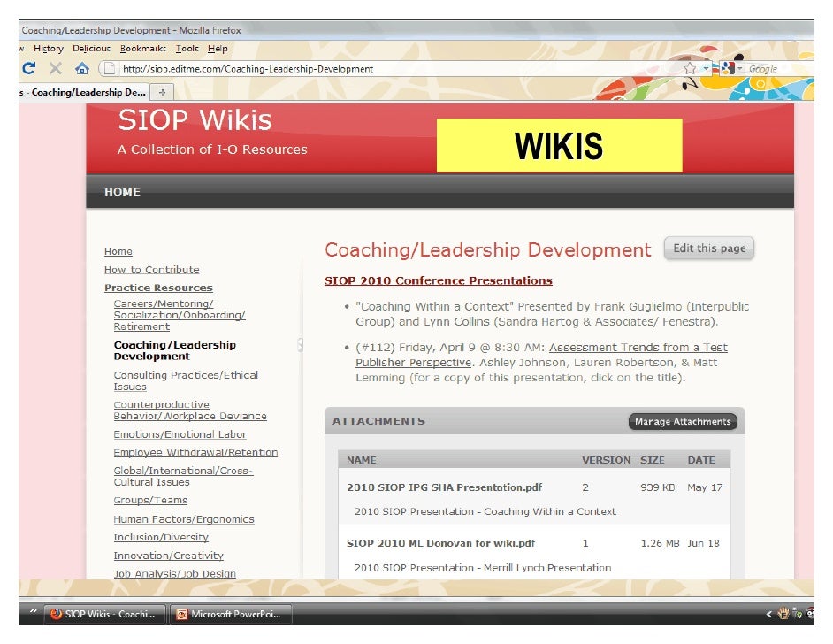
Task: Open Practice Resources sidebar link
Action: click(x=158, y=287)
